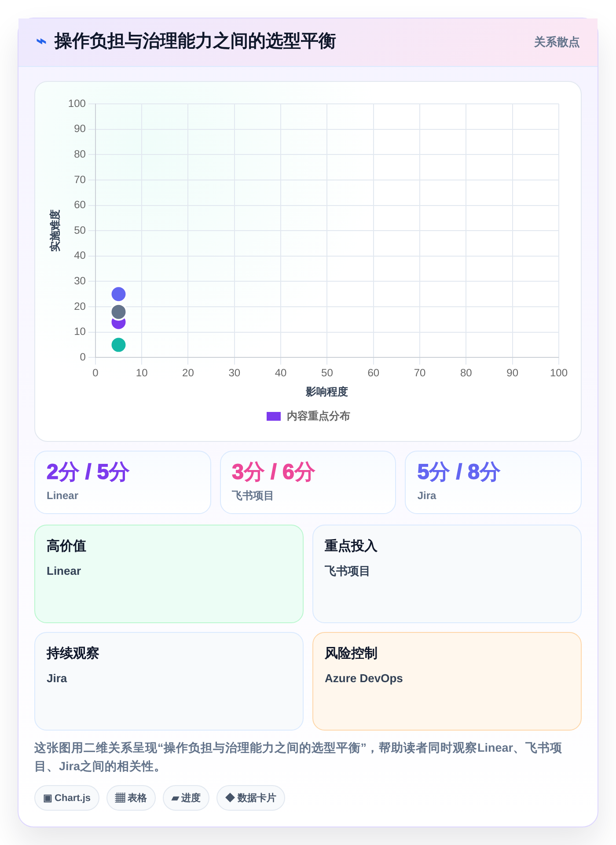This screenshot has width=616, height=845.
Task: Click the 进度 tag chip
Action: coord(186,798)
